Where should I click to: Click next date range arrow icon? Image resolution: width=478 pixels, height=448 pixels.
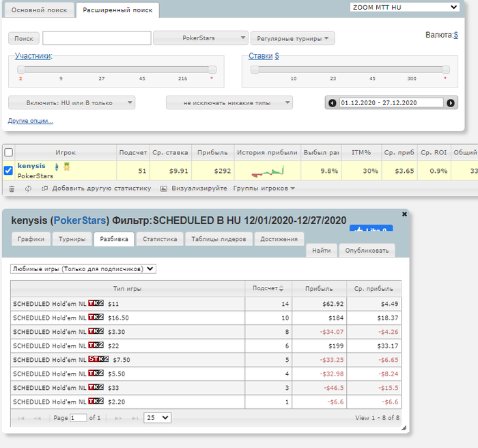(451, 103)
